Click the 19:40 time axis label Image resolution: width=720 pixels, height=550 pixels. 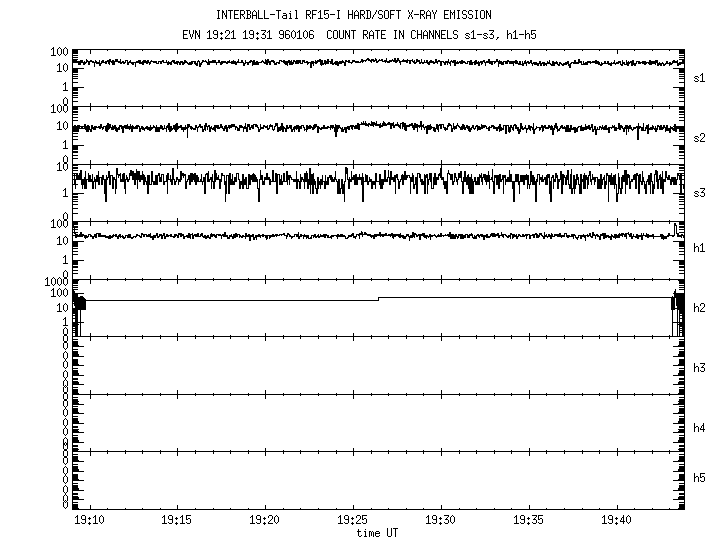click(x=616, y=520)
